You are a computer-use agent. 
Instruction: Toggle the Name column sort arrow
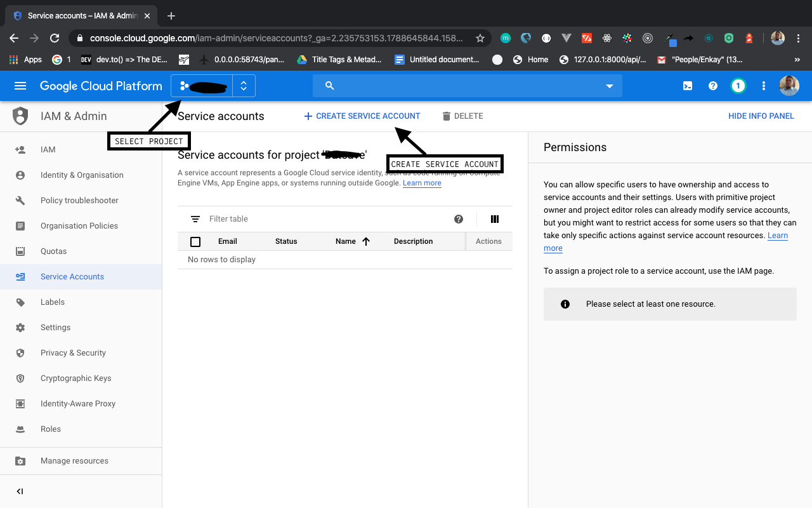tap(366, 241)
